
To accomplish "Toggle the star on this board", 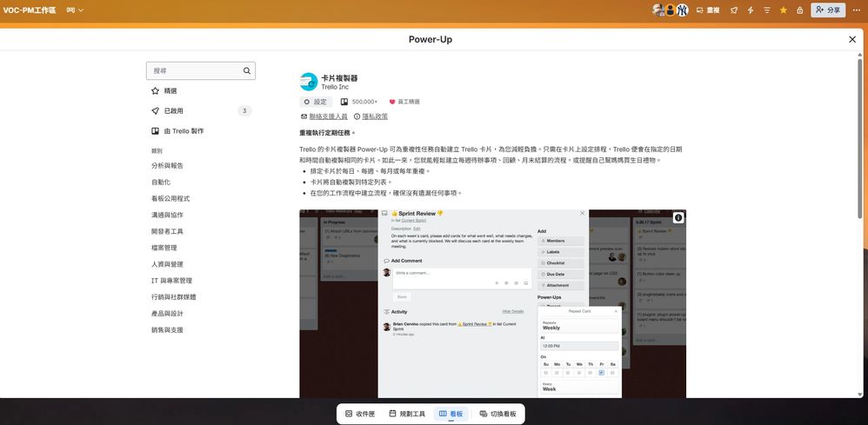I will point(784,10).
